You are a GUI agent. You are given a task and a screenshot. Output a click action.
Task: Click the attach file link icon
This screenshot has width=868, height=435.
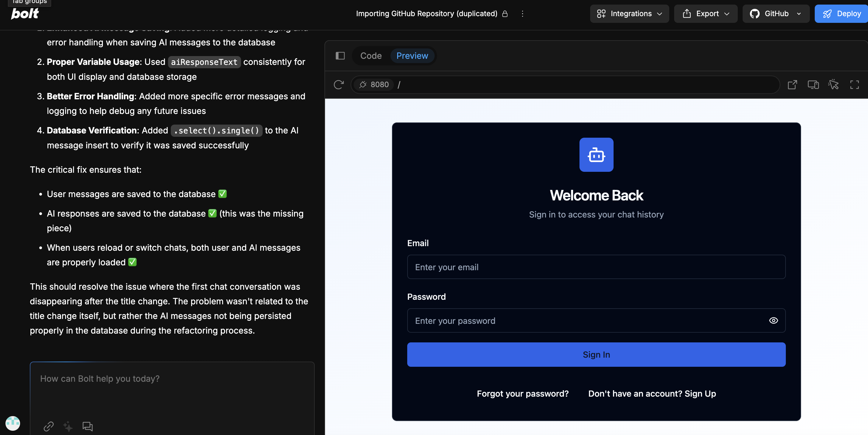click(48, 426)
